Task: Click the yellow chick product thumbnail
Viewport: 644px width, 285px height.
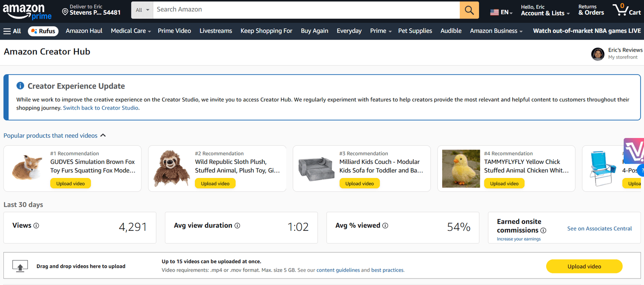Action: click(461, 168)
